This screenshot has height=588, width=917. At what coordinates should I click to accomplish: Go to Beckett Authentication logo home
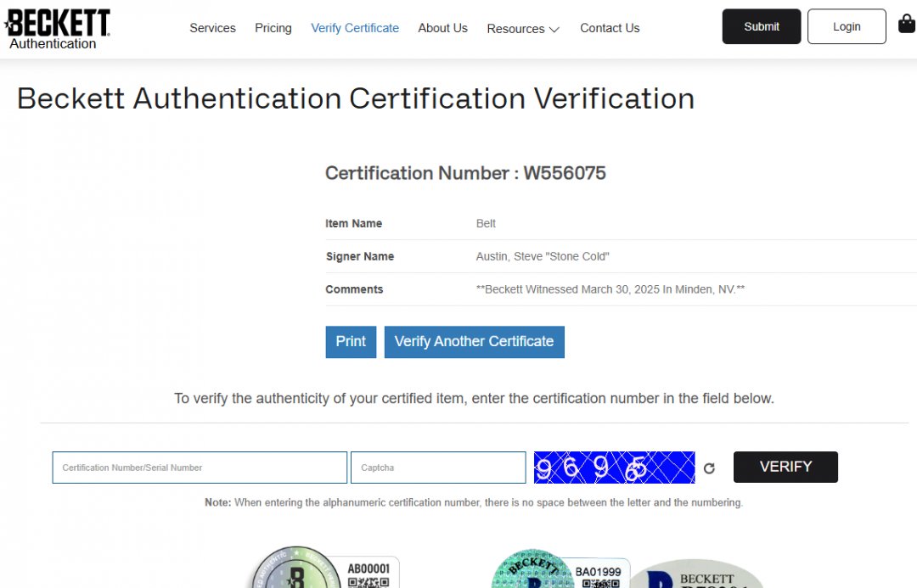[x=57, y=29]
